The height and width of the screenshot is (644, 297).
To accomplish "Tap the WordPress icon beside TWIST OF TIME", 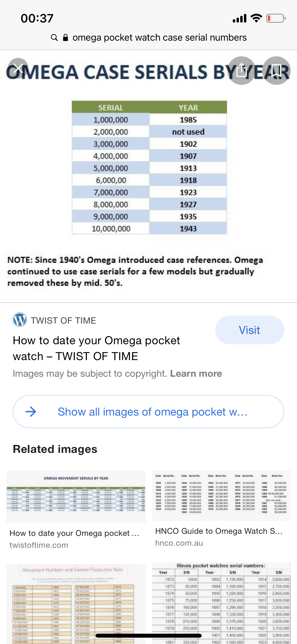I will point(20,320).
